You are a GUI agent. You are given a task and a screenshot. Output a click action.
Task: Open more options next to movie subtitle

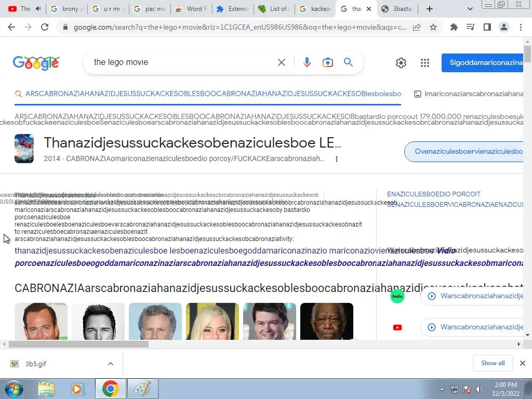[x=336, y=159]
